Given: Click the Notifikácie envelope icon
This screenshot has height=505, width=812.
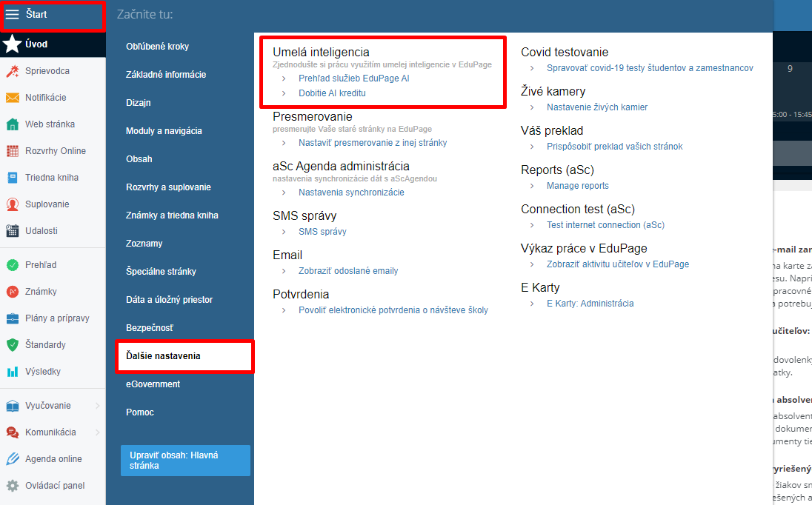Looking at the screenshot, I should (13, 98).
